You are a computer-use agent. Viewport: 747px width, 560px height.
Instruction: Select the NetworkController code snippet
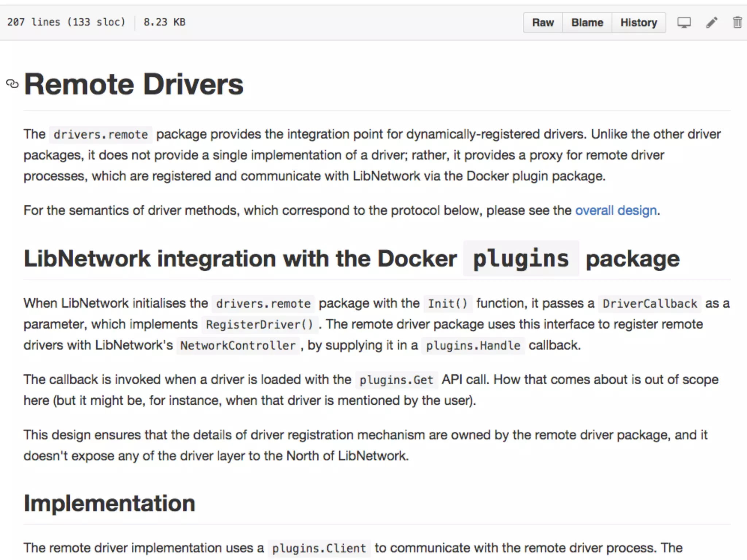pos(238,345)
